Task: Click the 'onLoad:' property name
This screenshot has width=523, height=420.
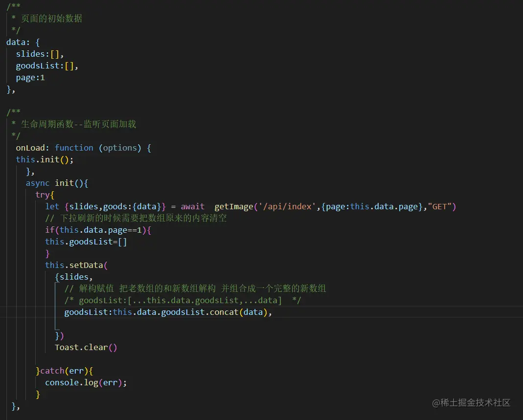Action: [33, 148]
